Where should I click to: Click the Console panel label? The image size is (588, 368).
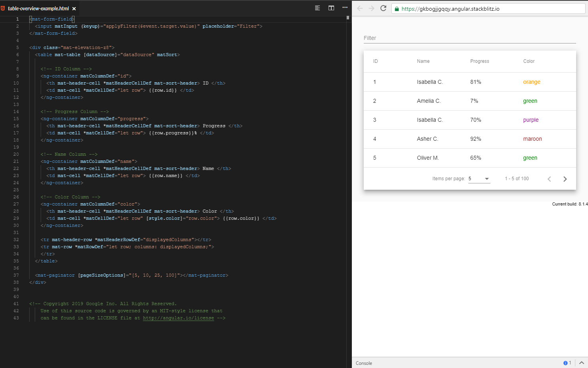(363, 363)
